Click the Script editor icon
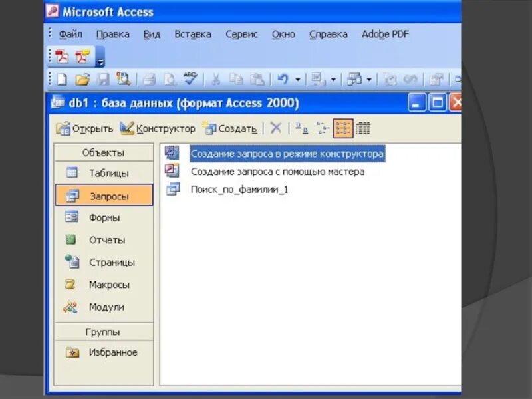 tap(410, 80)
